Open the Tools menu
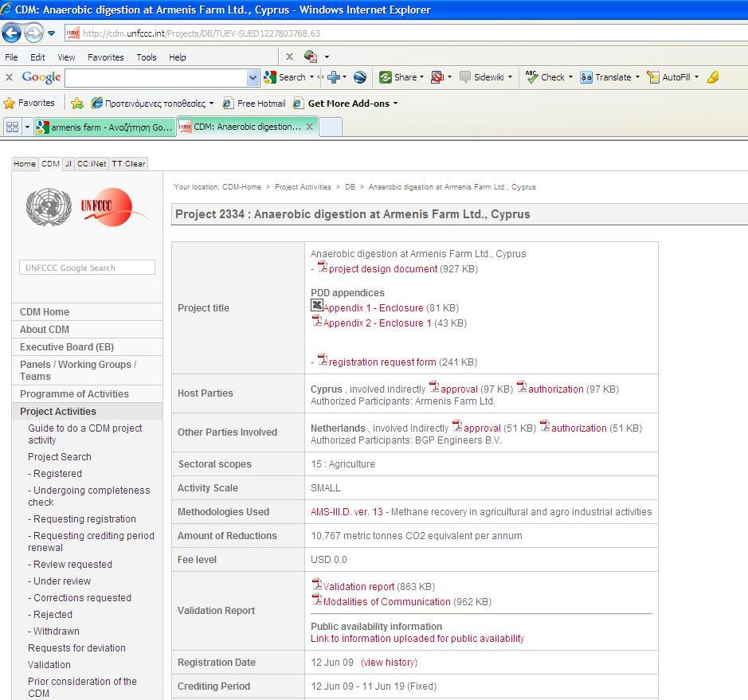This screenshot has width=748, height=700. 147,57
